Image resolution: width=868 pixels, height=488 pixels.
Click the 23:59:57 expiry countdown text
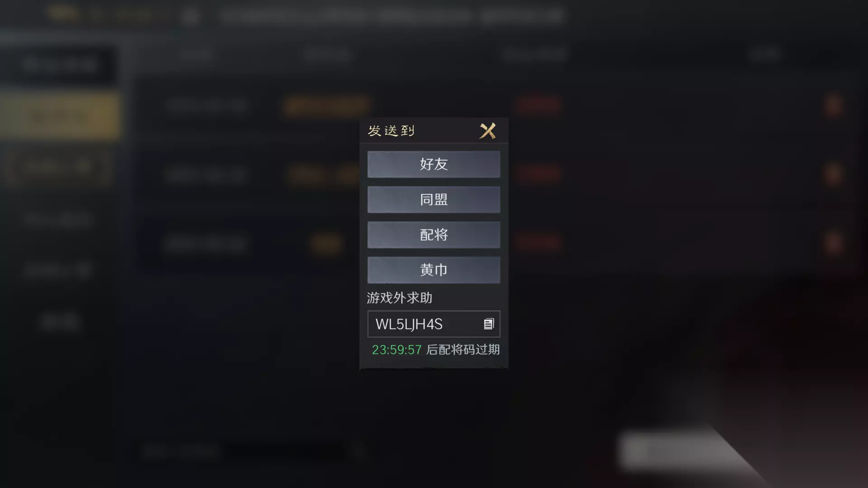[x=396, y=350]
